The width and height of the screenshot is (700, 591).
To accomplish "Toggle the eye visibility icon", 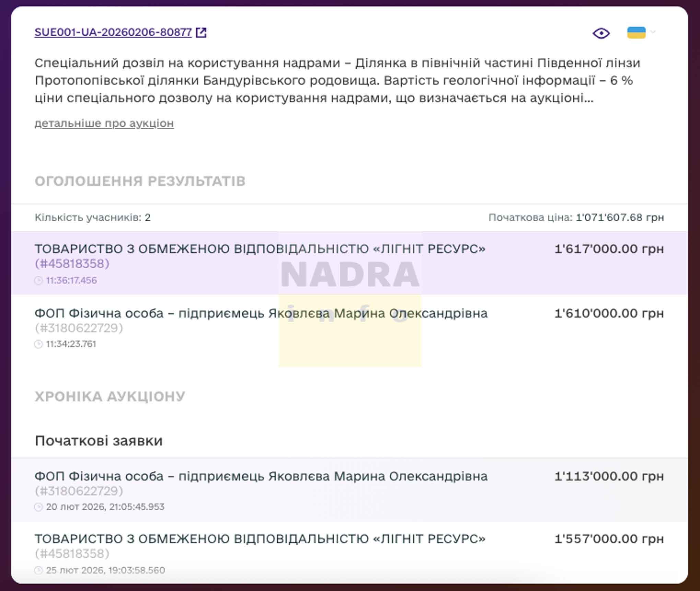I will pos(601,33).
